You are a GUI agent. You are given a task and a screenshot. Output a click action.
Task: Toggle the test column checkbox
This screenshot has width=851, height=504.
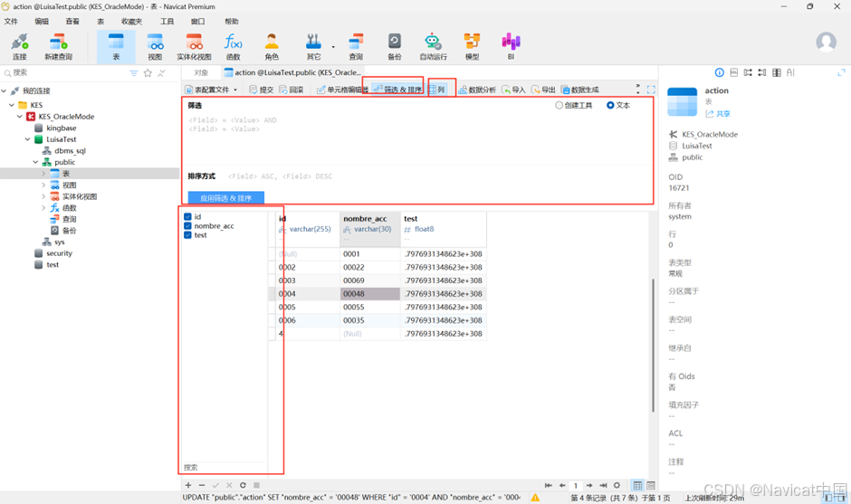coord(187,235)
